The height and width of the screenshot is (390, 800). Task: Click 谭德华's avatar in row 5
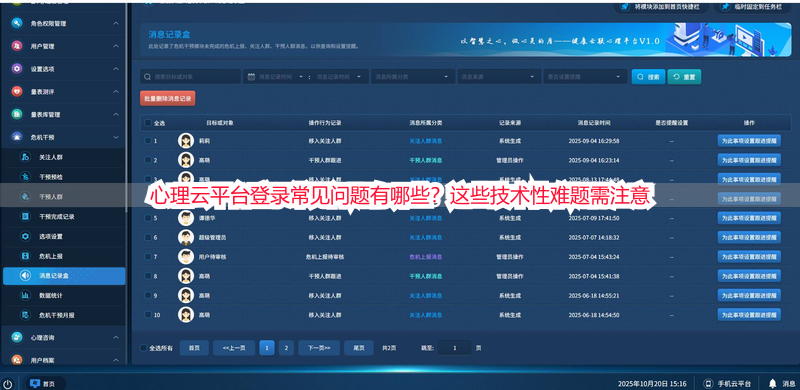tap(186, 218)
